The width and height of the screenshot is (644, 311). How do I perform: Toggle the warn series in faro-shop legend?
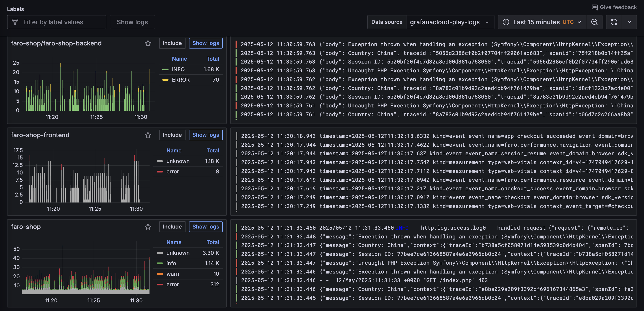(173, 274)
